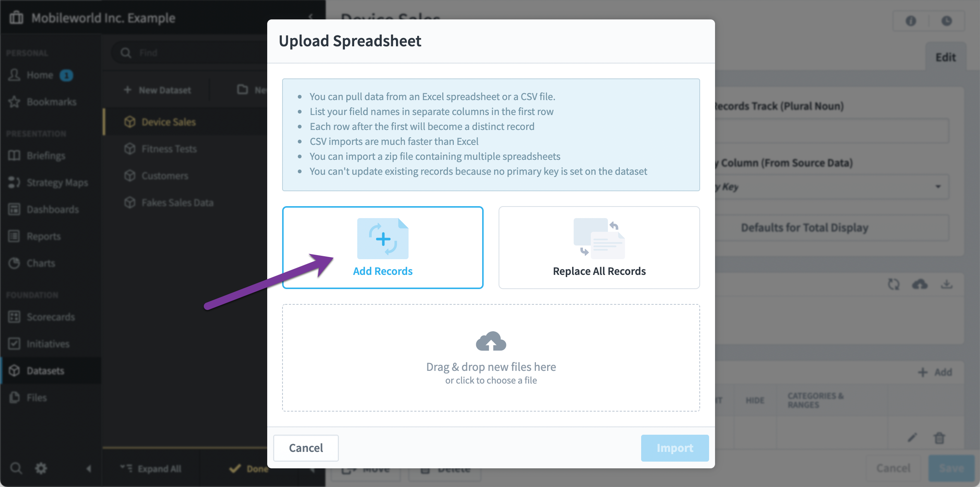Click the download icon in data panel
The image size is (980, 487).
[x=946, y=284]
